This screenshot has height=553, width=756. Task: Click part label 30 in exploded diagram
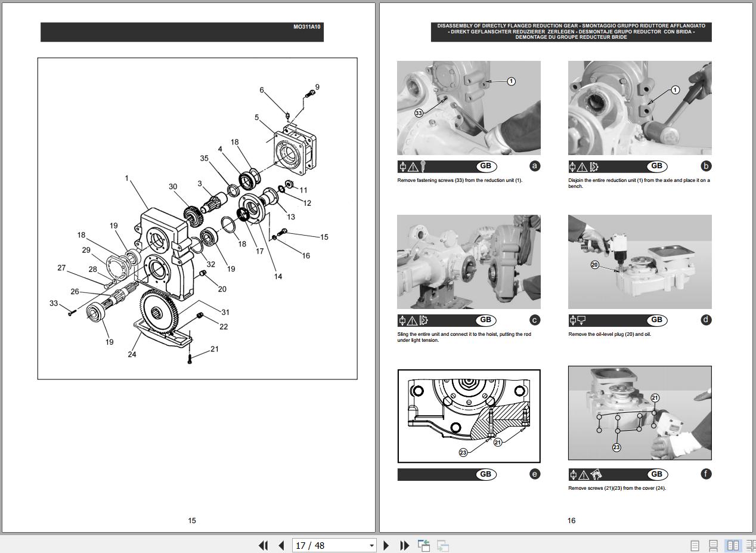pos(173,187)
